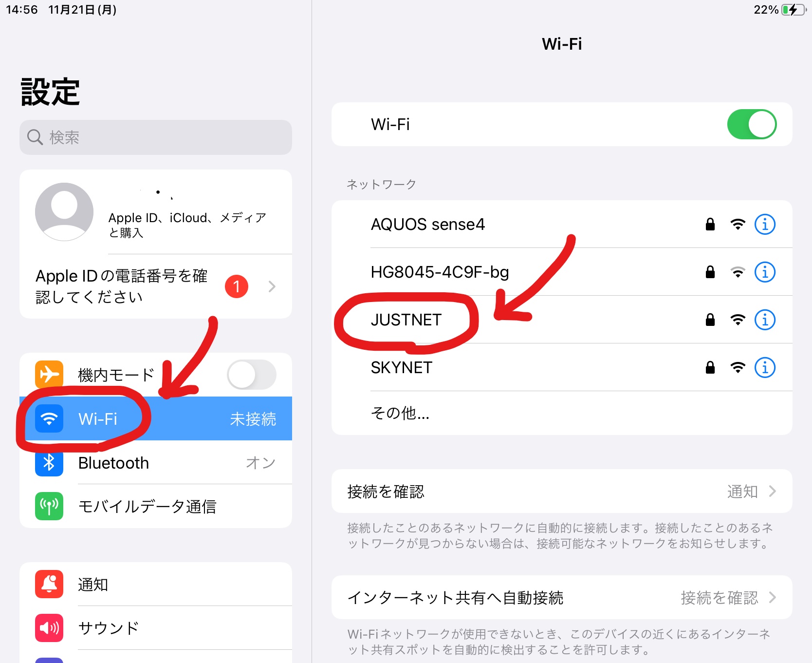Image resolution: width=812 pixels, height=663 pixels.
Task: Choose その他... to join other network
Action: pos(562,413)
